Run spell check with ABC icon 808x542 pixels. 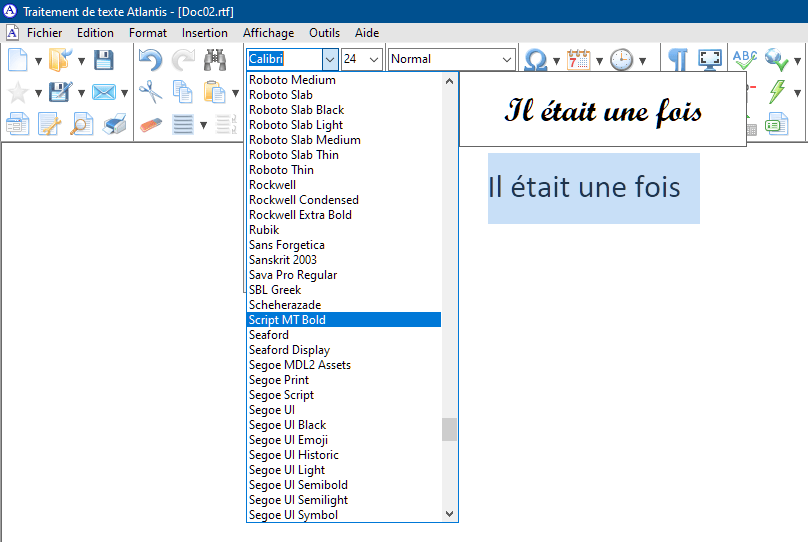744,60
